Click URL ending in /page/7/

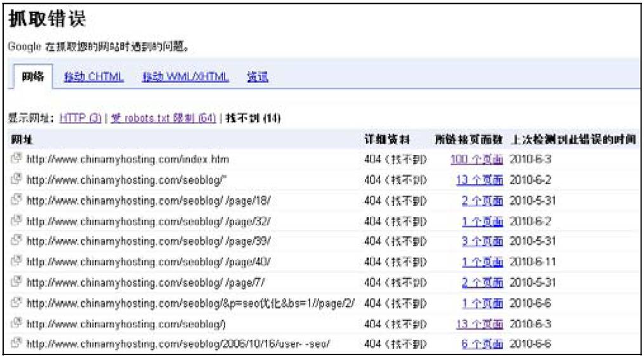147,283
